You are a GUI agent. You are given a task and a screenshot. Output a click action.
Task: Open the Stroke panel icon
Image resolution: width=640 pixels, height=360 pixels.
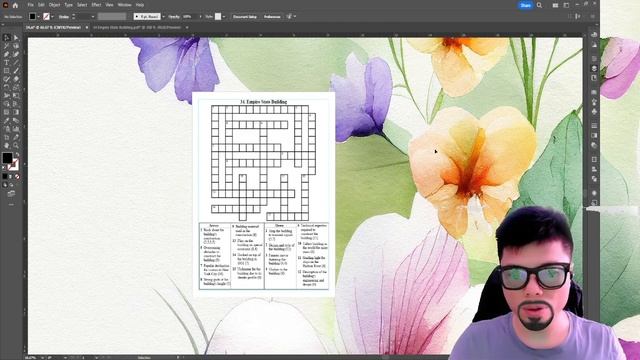tap(594, 125)
